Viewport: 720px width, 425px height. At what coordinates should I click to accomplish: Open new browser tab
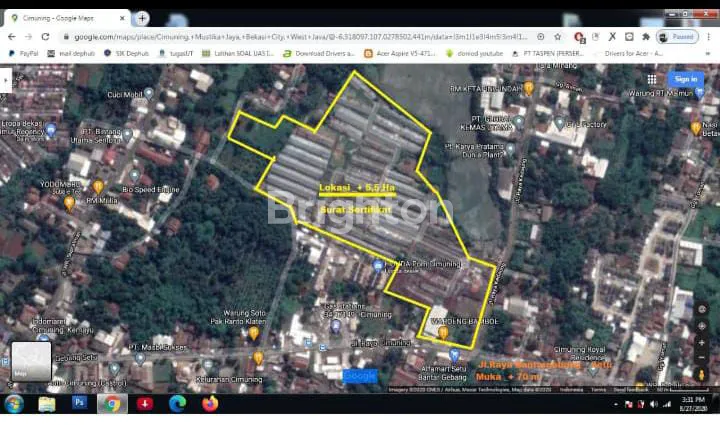[x=142, y=18]
